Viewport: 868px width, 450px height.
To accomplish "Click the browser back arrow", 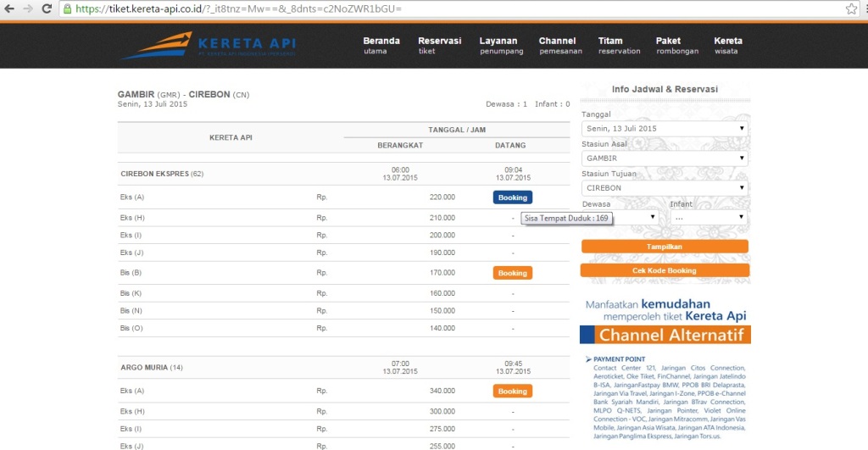I will pos(9,8).
